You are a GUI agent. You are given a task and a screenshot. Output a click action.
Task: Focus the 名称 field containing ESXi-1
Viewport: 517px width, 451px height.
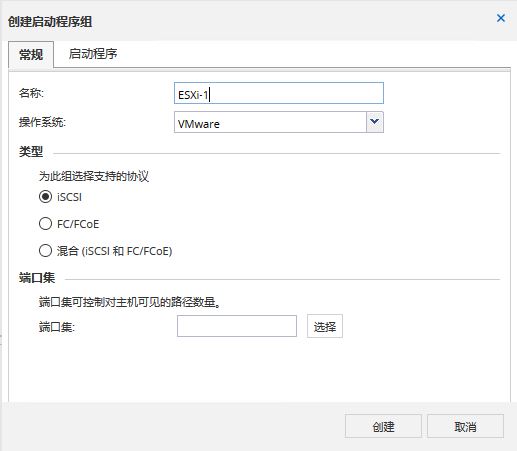279,93
